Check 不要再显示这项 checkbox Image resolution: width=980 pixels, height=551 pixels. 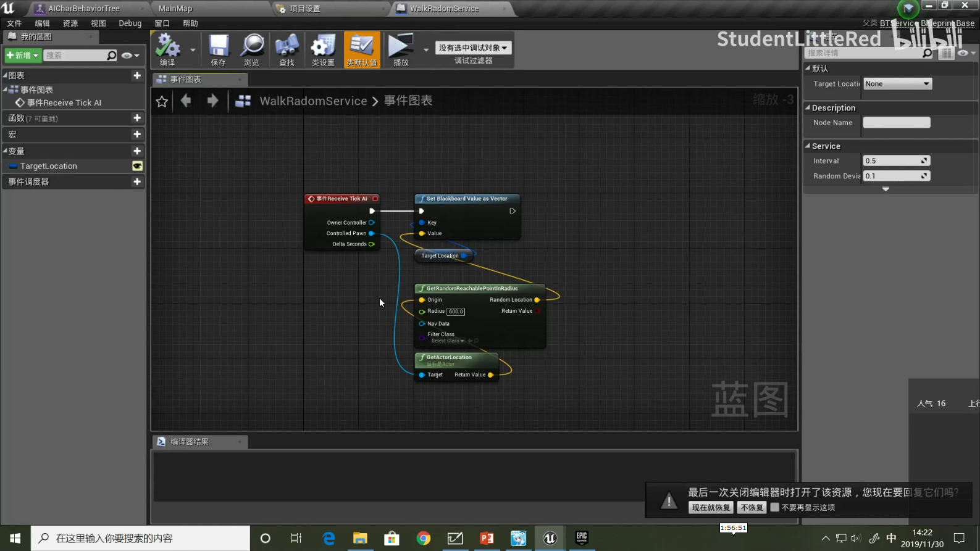click(774, 508)
